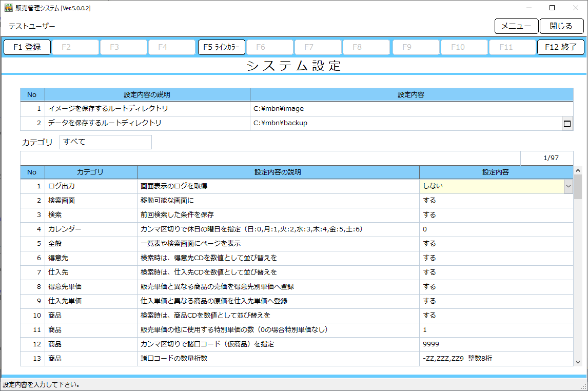This screenshot has height=391, width=588.
Task: Open the カテゴリ すべて combo box
Action: (x=105, y=142)
